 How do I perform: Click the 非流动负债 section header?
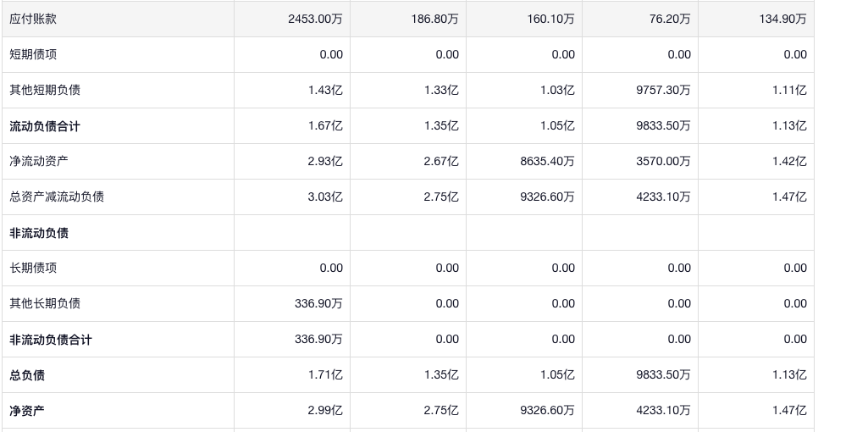point(39,233)
